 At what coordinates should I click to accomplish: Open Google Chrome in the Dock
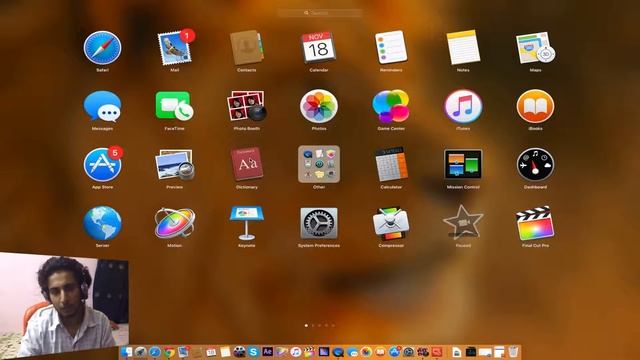pyautogui.click(x=169, y=352)
